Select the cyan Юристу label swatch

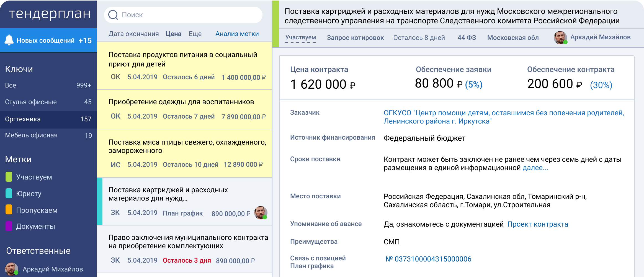[9, 193]
